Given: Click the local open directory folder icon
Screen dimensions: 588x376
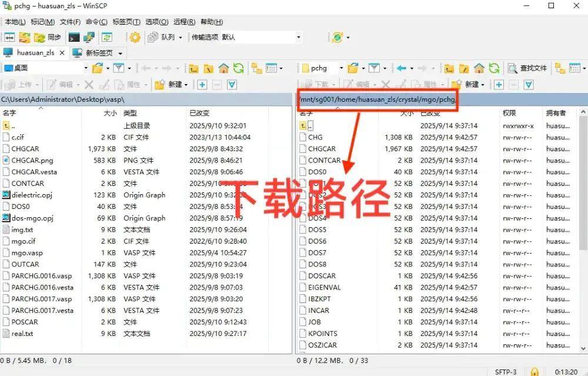Looking at the screenshot, I should 98,68.
